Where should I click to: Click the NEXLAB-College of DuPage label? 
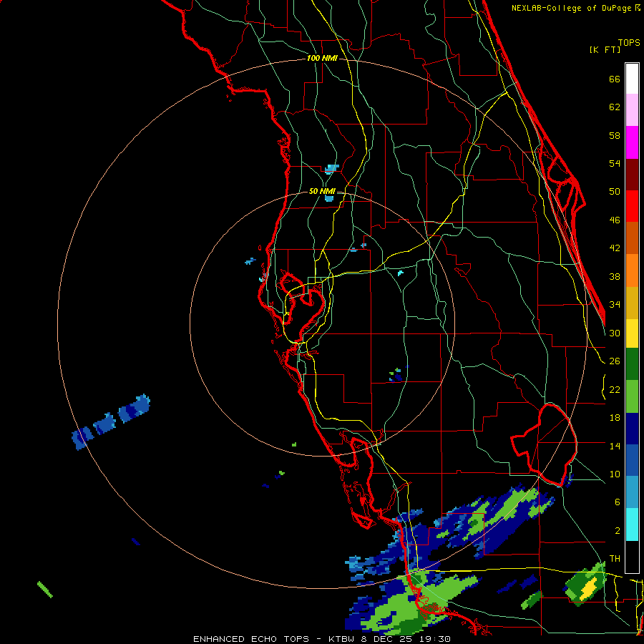(x=572, y=8)
